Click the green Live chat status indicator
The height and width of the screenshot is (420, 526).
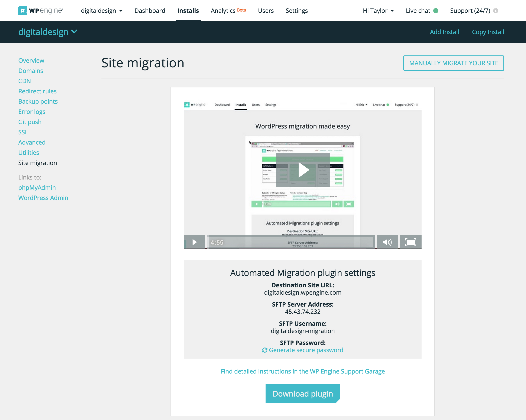pos(436,11)
